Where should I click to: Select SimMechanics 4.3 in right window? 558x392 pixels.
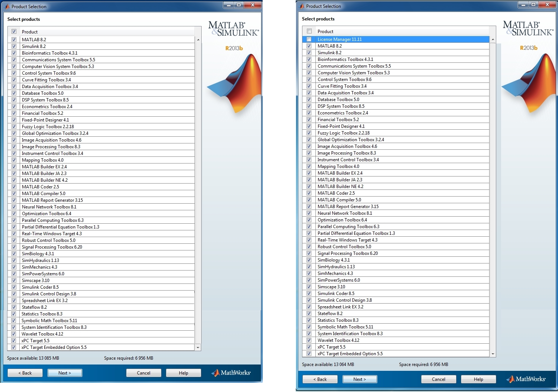[396, 273]
